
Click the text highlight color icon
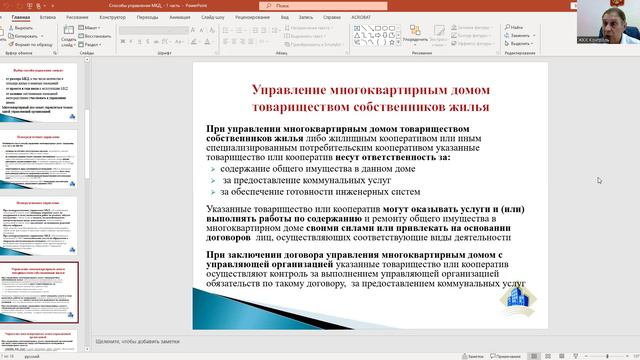coord(195,42)
